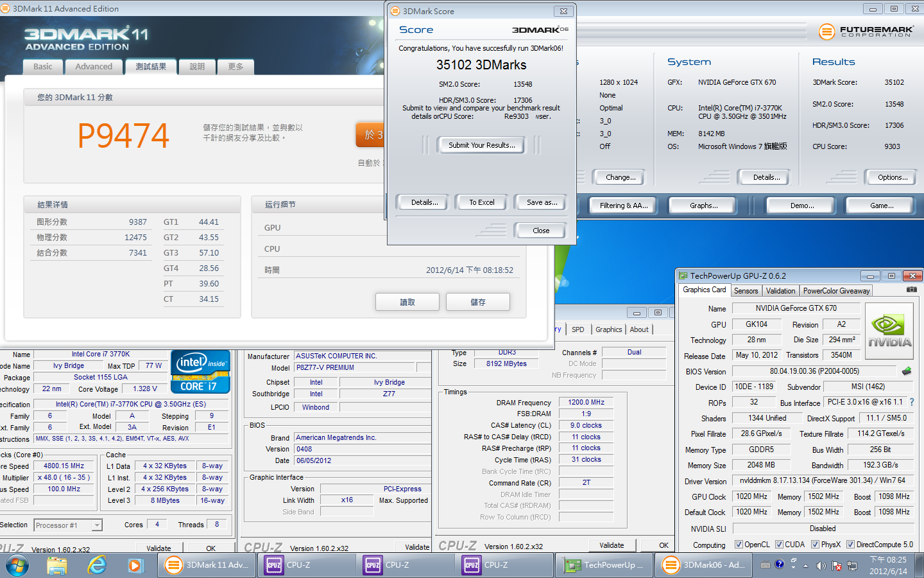The image size is (924, 578).
Task: Select the Graphics Card tab in GPU-Z
Action: click(705, 290)
